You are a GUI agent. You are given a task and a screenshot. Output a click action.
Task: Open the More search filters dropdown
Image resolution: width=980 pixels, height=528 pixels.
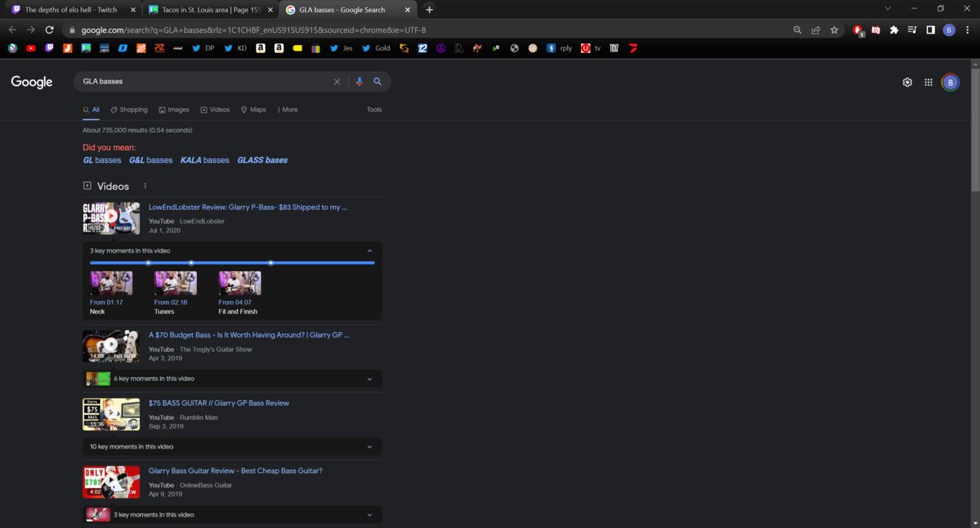(x=287, y=109)
